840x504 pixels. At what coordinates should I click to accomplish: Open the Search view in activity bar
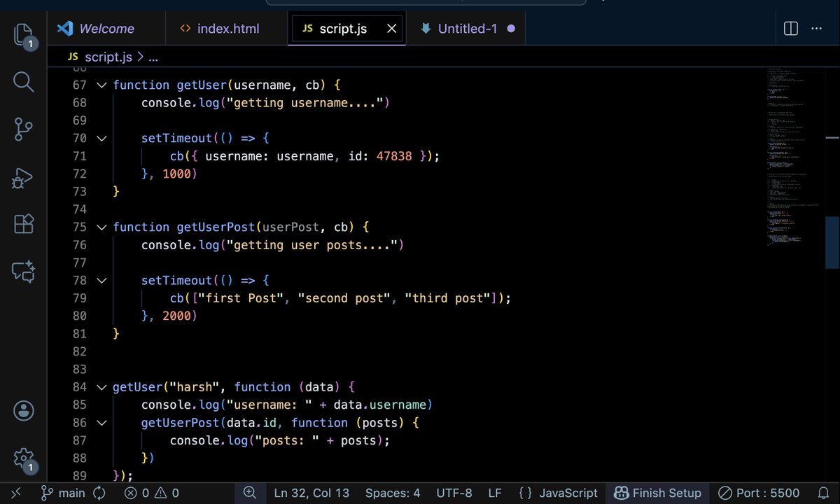click(23, 81)
